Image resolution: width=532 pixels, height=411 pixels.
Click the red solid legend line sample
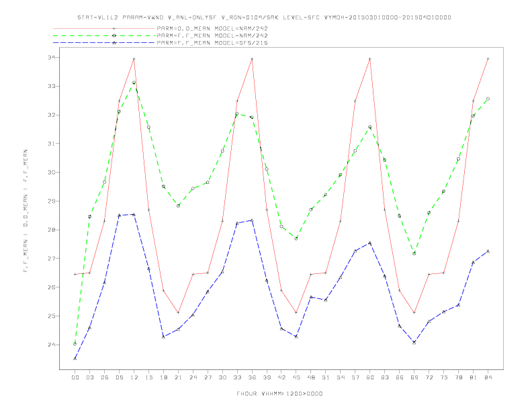click(x=104, y=28)
